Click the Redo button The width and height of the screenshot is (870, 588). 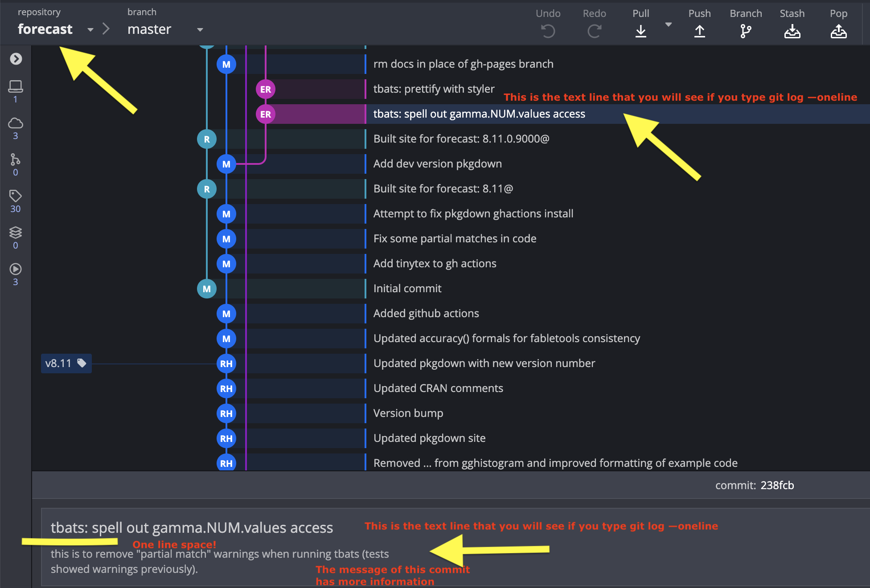click(594, 31)
